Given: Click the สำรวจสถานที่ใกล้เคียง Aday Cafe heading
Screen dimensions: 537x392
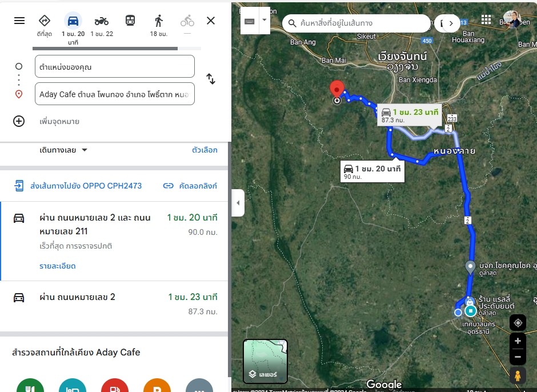Looking at the screenshot, I should pyautogui.click(x=76, y=352).
